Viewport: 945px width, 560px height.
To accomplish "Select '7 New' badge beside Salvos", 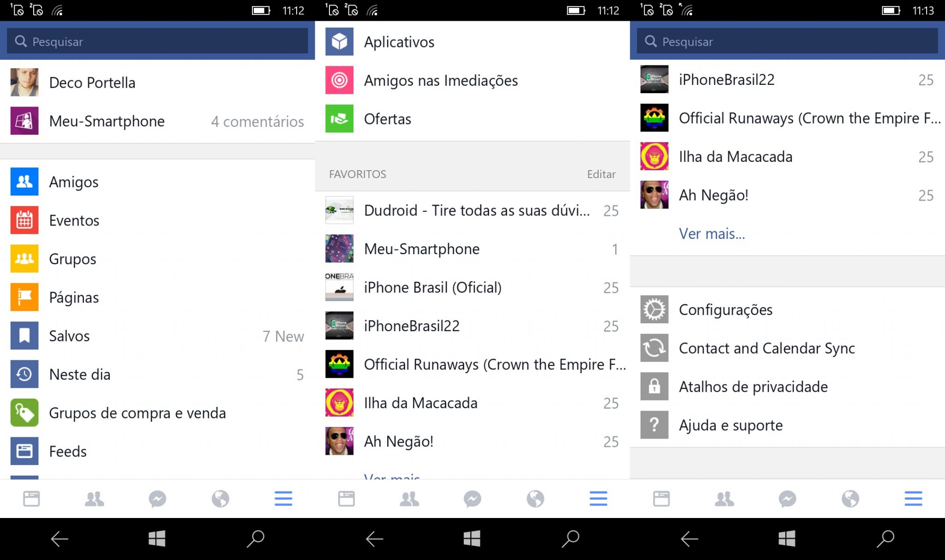I will (x=283, y=336).
